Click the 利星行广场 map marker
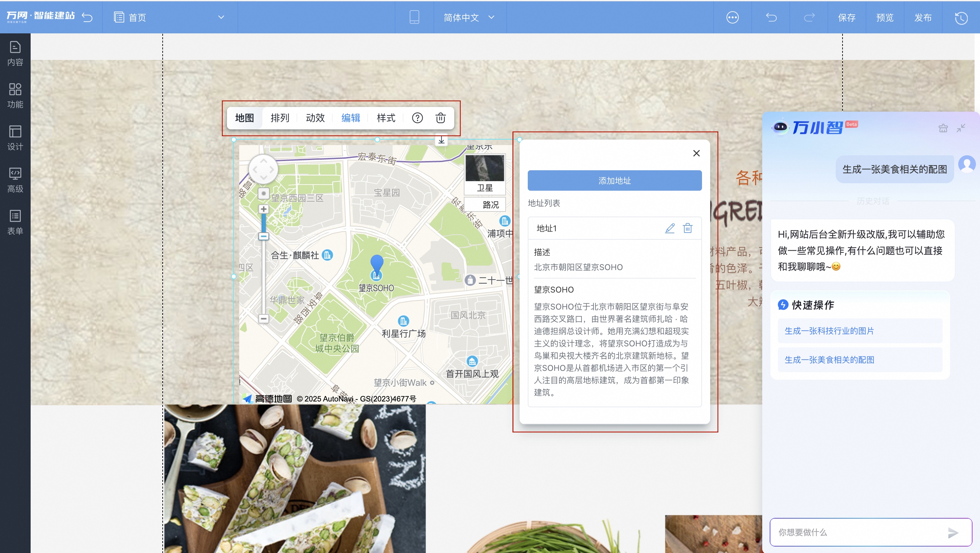Image resolution: width=980 pixels, height=553 pixels. [403, 320]
